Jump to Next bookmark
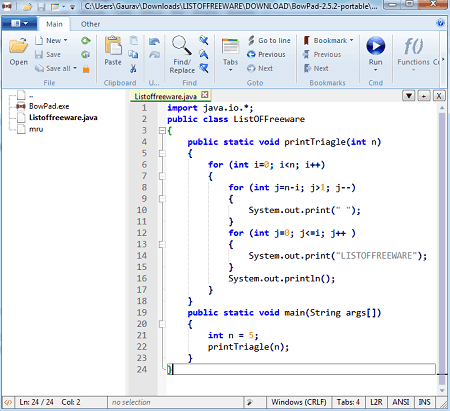 click(316, 68)
